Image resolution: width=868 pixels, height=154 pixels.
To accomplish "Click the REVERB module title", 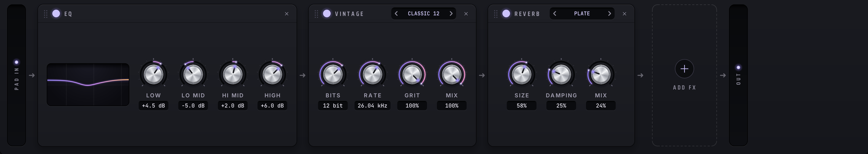I will pos(527,14).
